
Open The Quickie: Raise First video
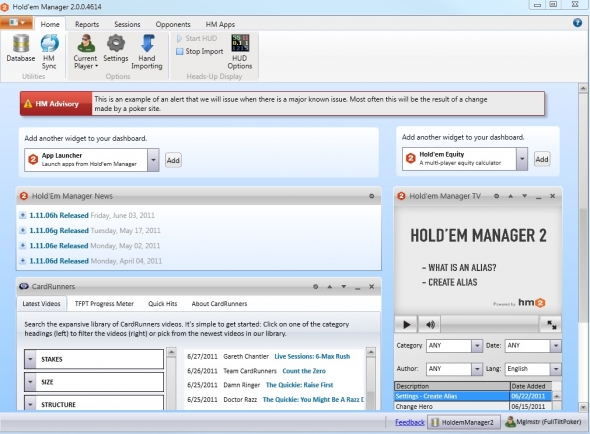pyautogui.click(x=300, y=385)
